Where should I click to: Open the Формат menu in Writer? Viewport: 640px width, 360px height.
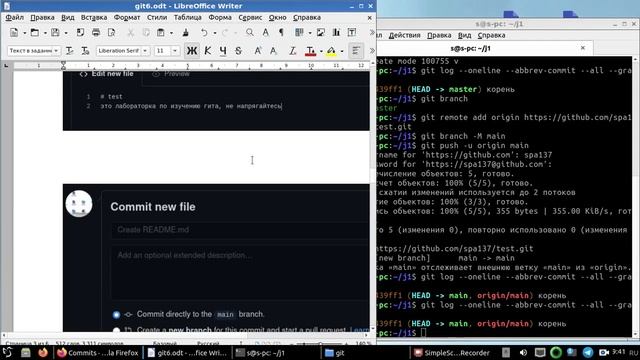point(127,18)
